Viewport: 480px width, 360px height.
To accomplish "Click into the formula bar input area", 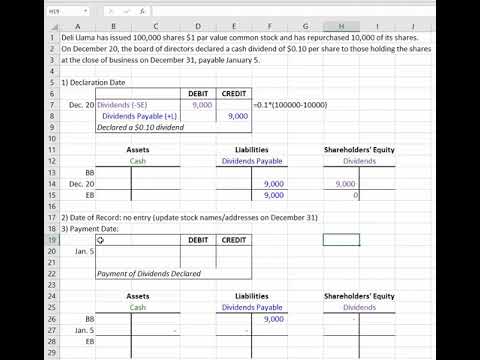I will (x=293, y=11).
